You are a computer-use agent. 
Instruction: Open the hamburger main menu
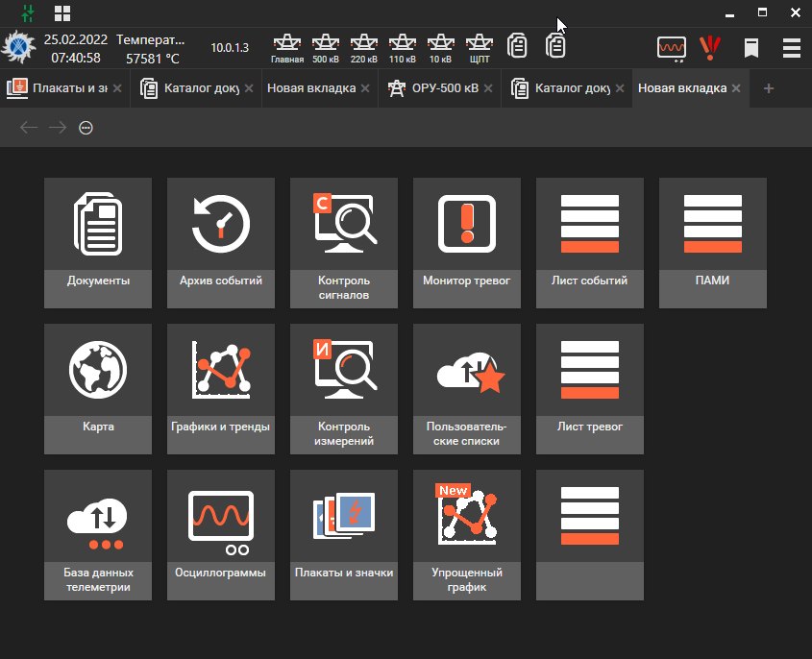(x=792, y=48)
